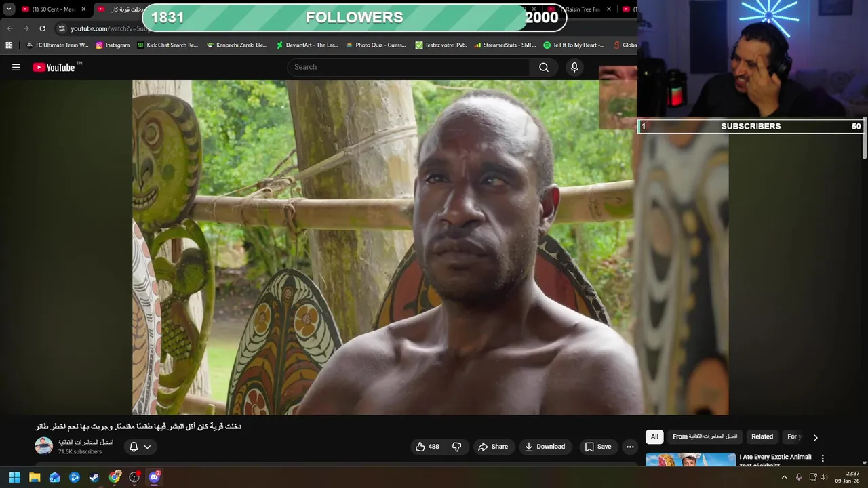Open the Windows Start menu

(x=14, y=477)
